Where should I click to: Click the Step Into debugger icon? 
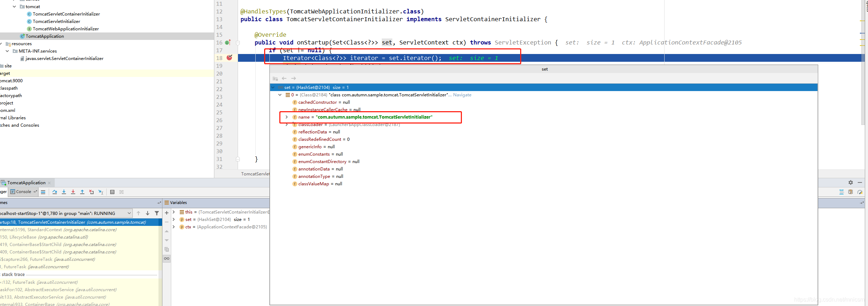point(64,192)
